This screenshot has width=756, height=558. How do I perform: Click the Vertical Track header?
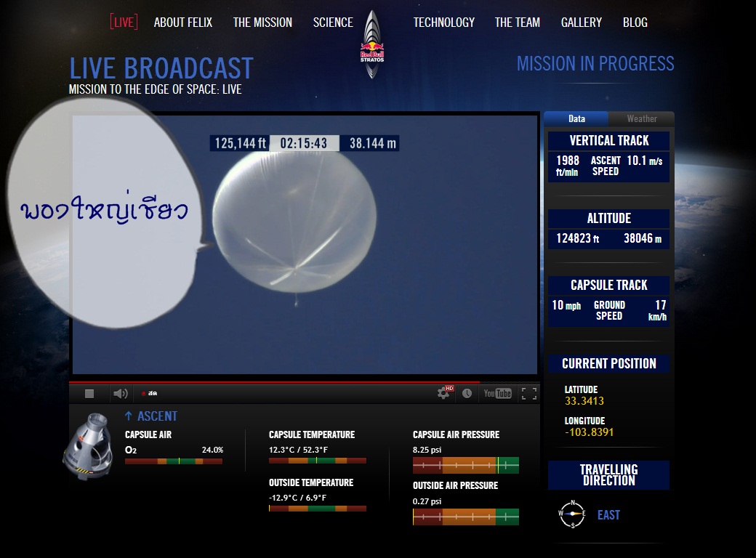click(608, 141)
